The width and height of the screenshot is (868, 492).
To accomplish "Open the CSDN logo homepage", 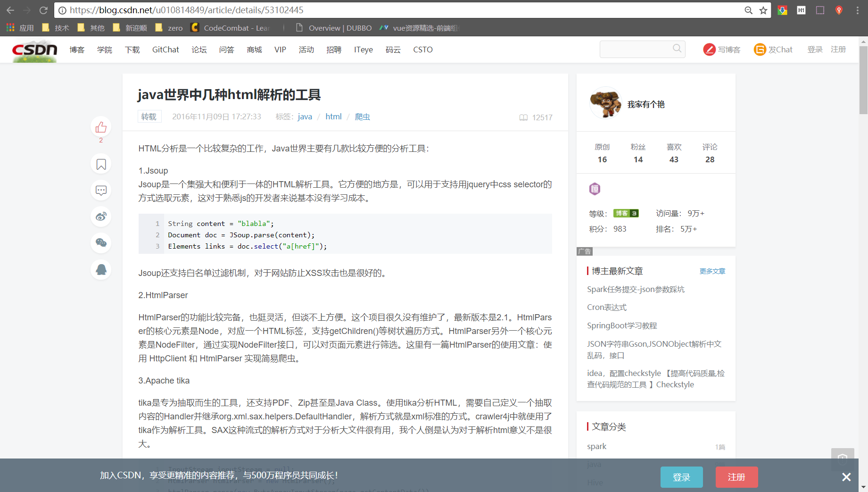I will [x=34, y=50].
